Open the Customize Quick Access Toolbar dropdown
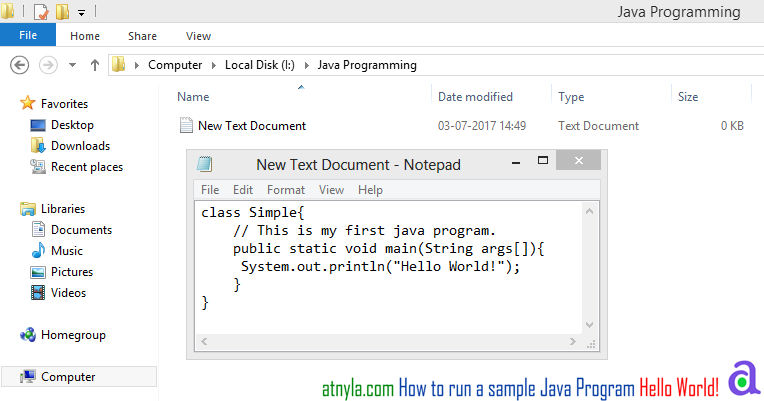Image resolution: width=764 pixels, height=401 pixels. click(81, 13)
